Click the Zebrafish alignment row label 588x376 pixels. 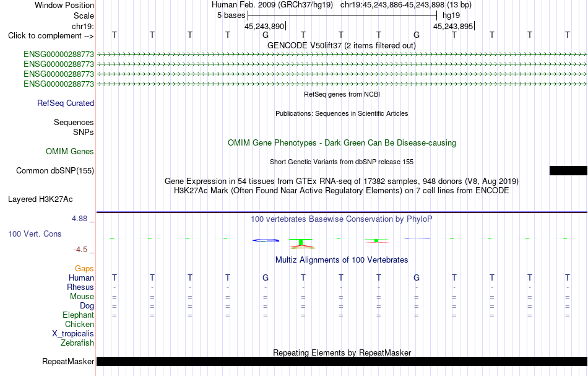[x=77, y=343]
